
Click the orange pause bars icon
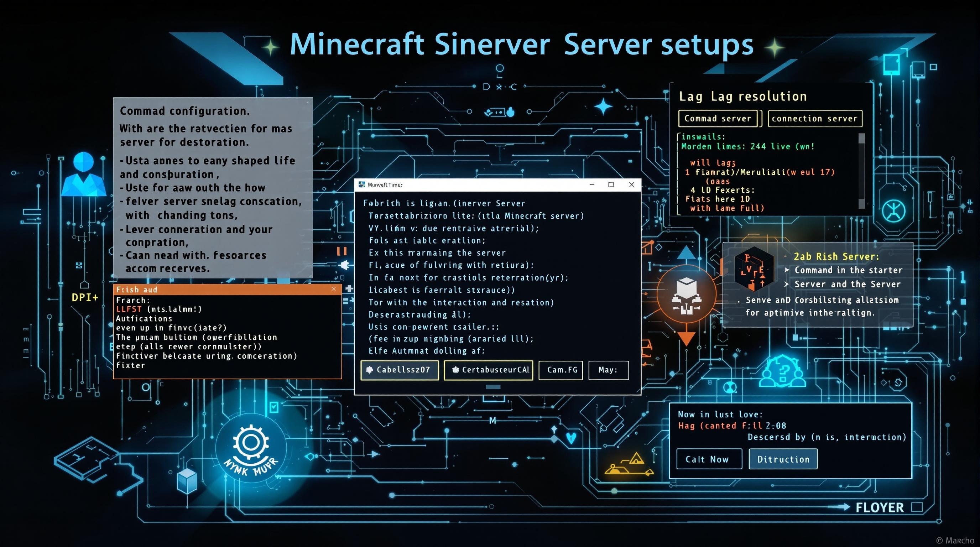(x=342, y=251)
